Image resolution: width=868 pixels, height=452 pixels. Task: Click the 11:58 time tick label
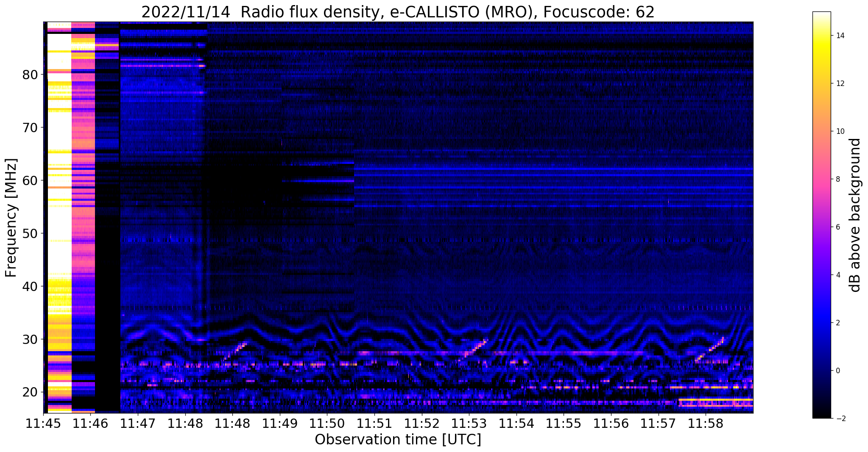(x=705, y=423)
